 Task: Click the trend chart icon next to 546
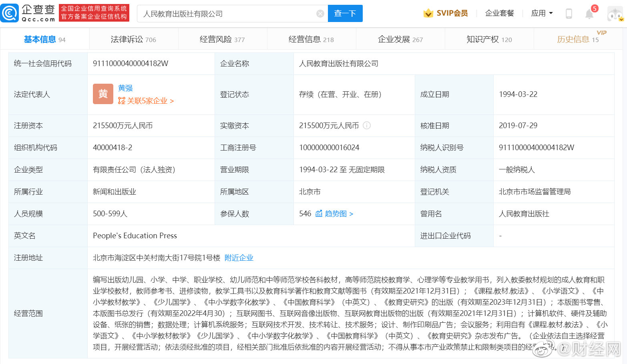pos(319,213)
